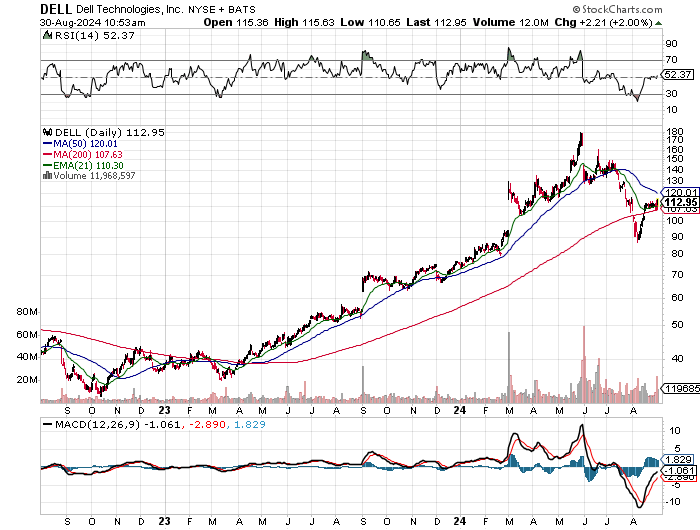Click the -1.061 MACD value tag

pyautogui.click(x=679, y=470)
